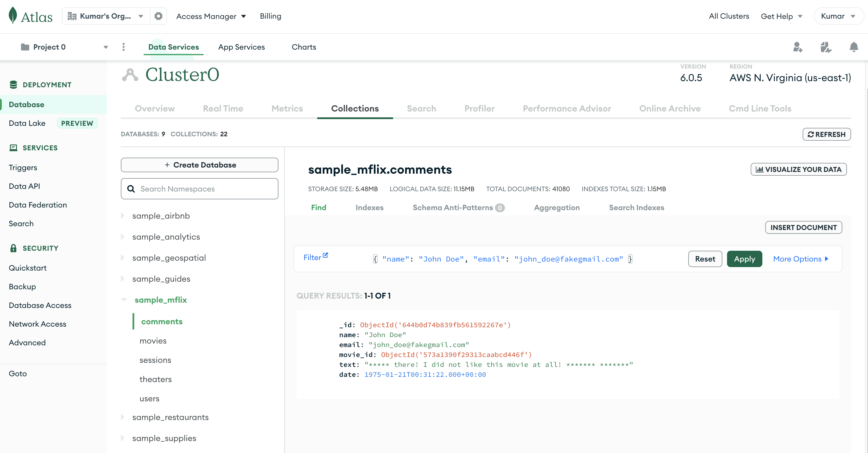Click the search magnifier in Namespaces box
The width and height of the screenshot is (868, 453).
pyautogui.click(x=131, y=189)
